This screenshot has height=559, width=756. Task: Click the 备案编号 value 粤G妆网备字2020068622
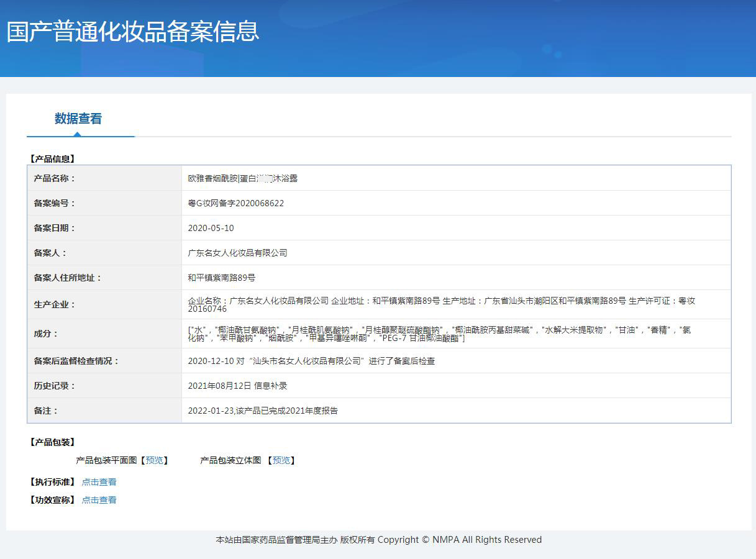235,203
